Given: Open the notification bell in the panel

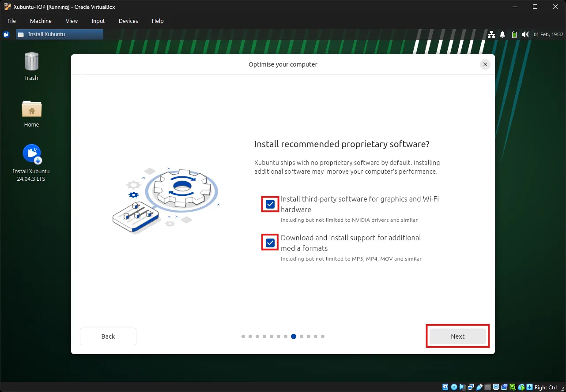Looking at the screenshot, I should tap(502, 34).
